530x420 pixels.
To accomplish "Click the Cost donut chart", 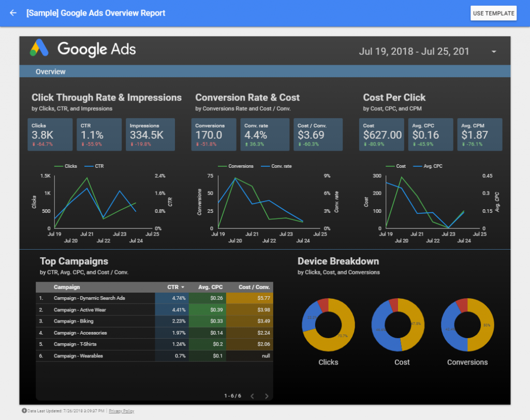I will tap(398, 325).
